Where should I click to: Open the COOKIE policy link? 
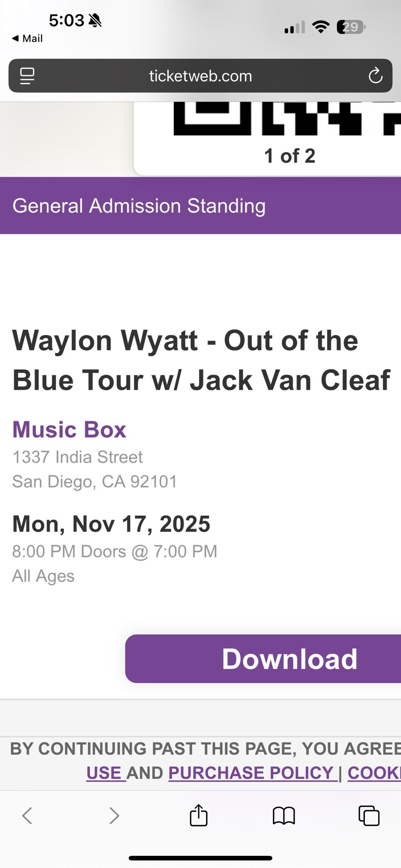coord(374,773)
